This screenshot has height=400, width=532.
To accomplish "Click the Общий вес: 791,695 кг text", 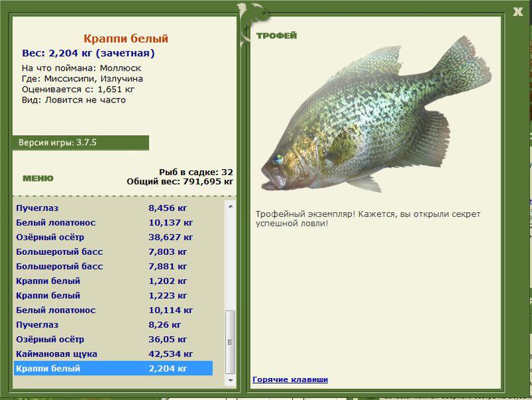I will pyautogui.click(x=180, y=182).
